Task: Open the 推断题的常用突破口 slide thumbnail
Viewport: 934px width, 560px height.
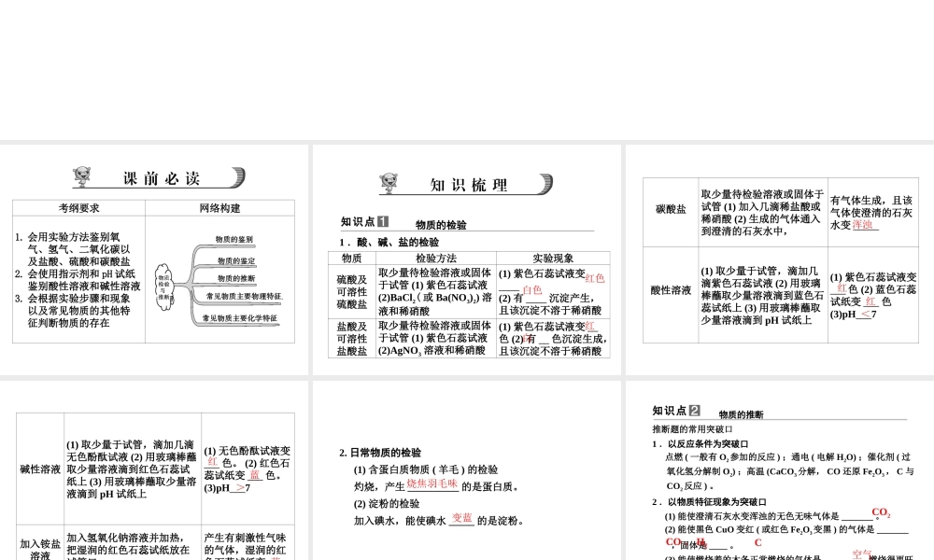Action: 780,470
